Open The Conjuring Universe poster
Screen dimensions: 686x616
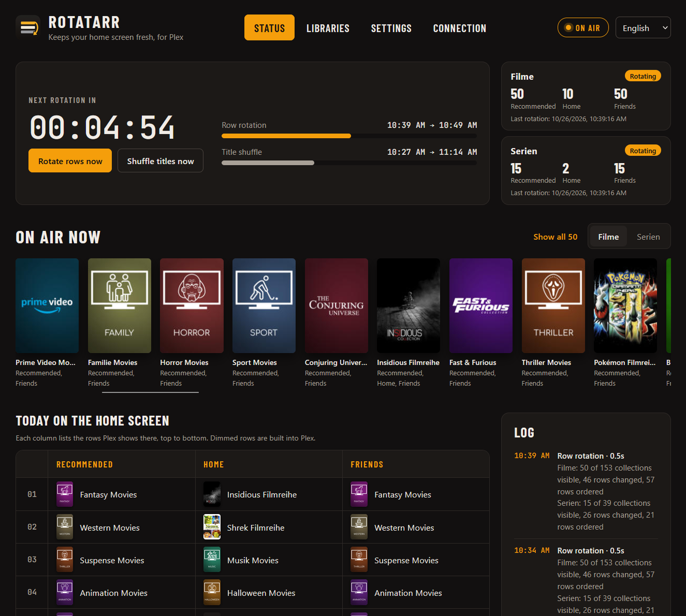pos(336,306)
